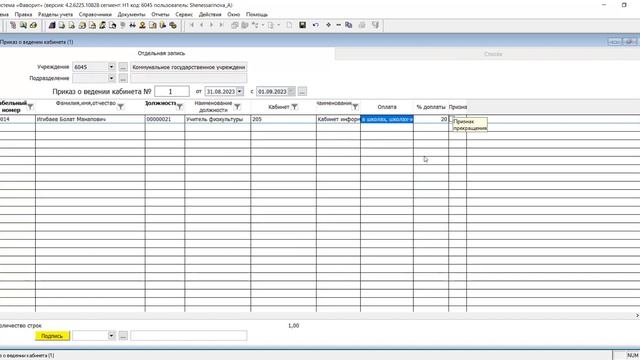Click the Оплата column header
This screenshot has height=360, width=640.
(387, 107)
